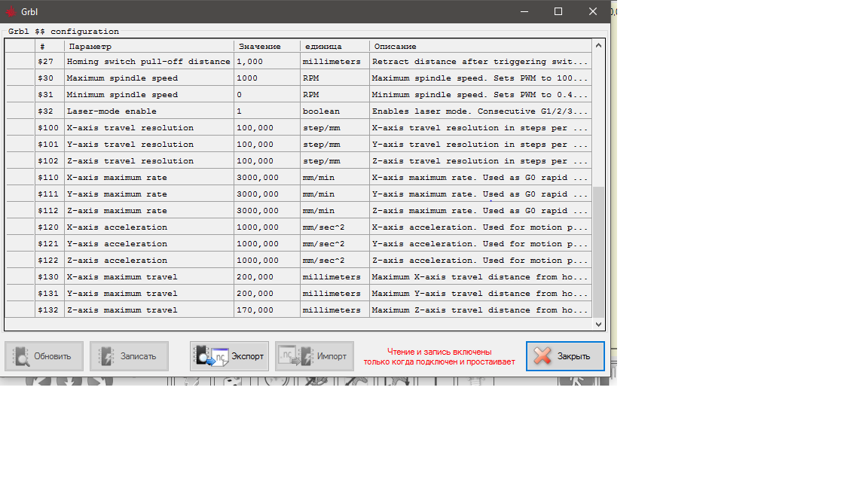Select the Z-axis acceleration parameter

click(149, 261)
